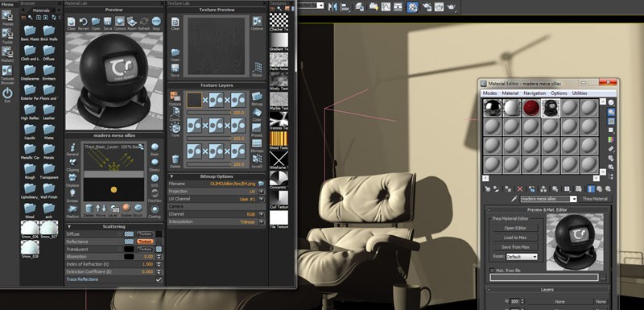Click the Open Editor button
Viewport: 644px width, 310px height.
point(515,228)
